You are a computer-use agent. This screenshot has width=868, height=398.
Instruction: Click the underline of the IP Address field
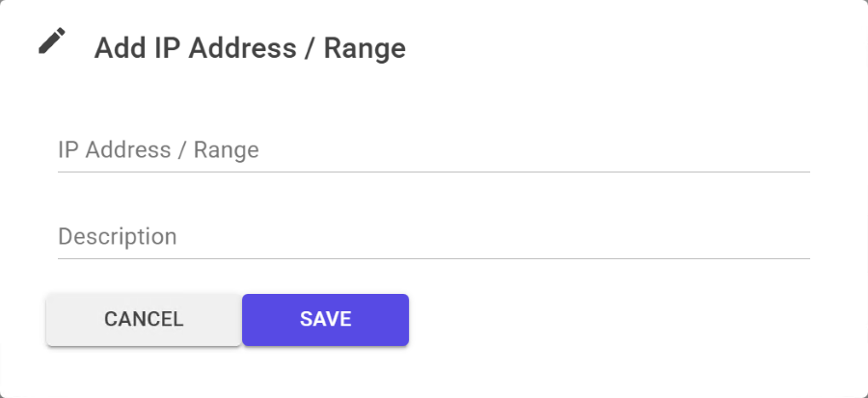[433, 172]
